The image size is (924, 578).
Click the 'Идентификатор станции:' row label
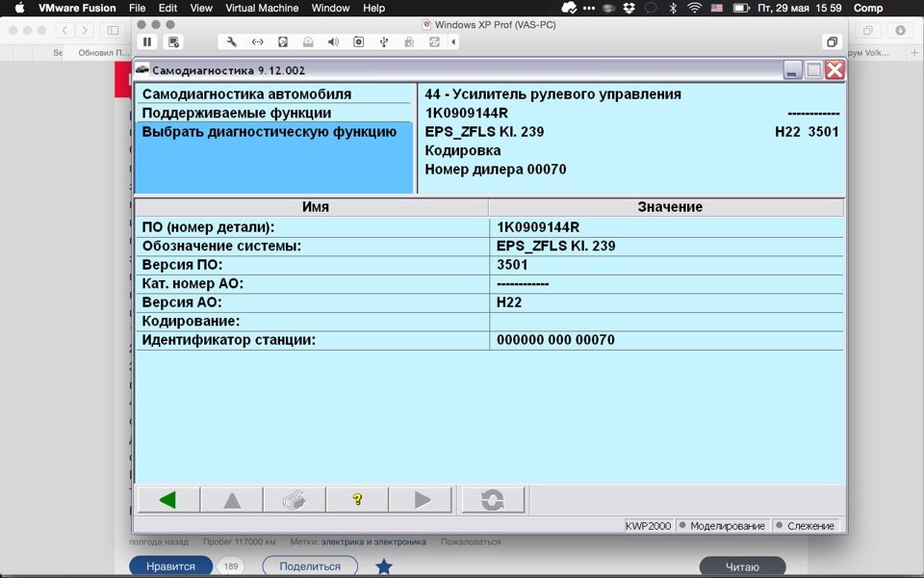tap(229, 340)
